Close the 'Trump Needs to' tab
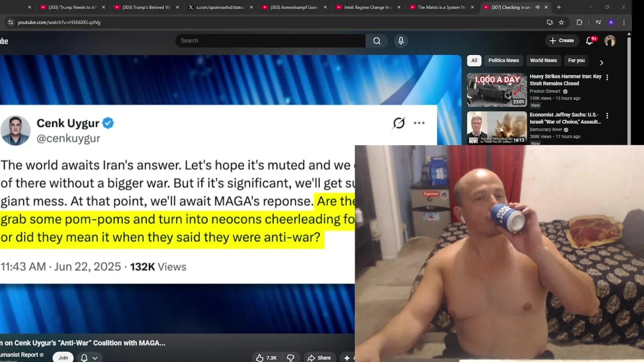Image resolution: width=644 pixels, height=362 pixels. [x=103, y=8]
